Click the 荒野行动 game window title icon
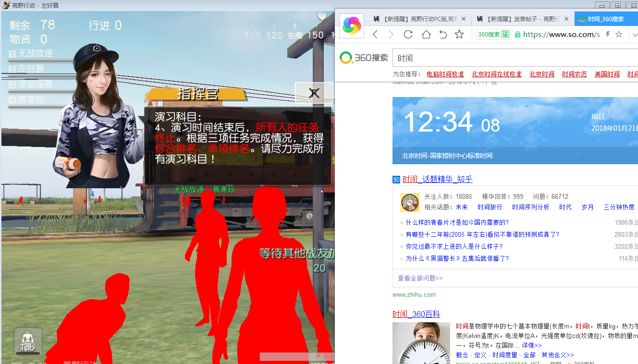 pos(6,5)
